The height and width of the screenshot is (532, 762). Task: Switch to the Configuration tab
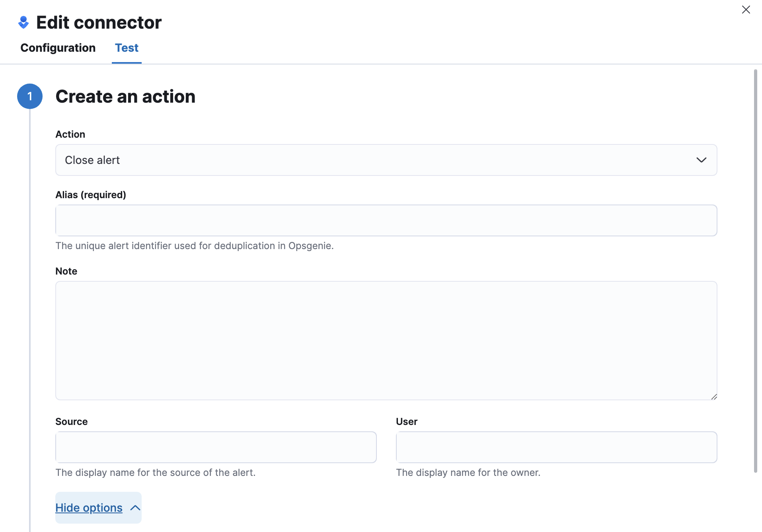(58, 48)
